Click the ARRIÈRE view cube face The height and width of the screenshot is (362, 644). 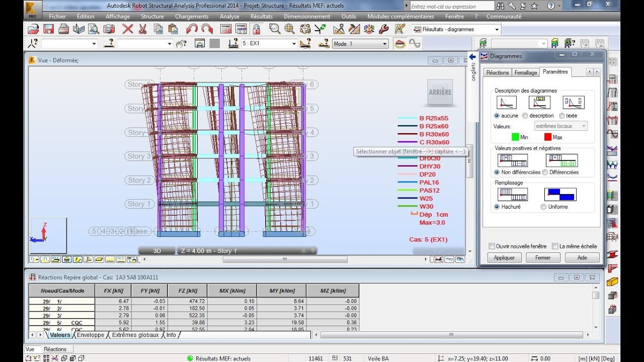440,92
